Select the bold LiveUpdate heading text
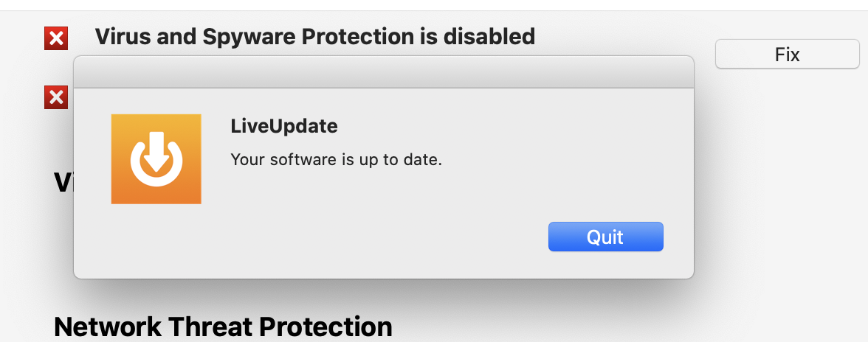 (284, 126)
